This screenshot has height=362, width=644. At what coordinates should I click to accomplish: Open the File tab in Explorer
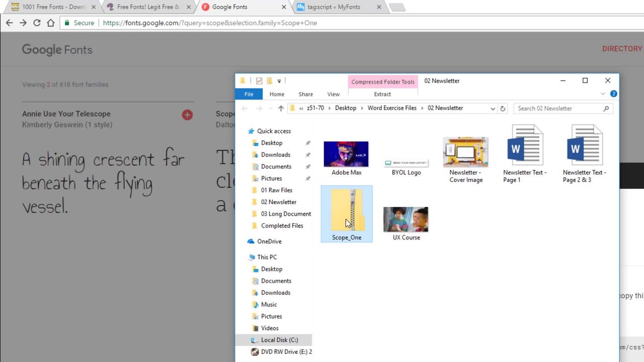click(249, 94)
